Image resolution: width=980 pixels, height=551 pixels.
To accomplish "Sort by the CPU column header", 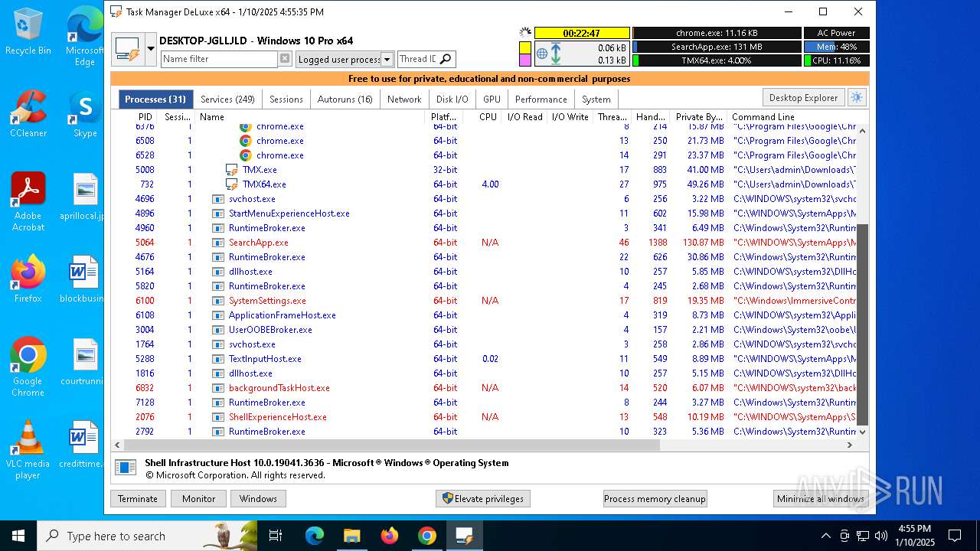I will pyautogui.click(x=488, y=117).
